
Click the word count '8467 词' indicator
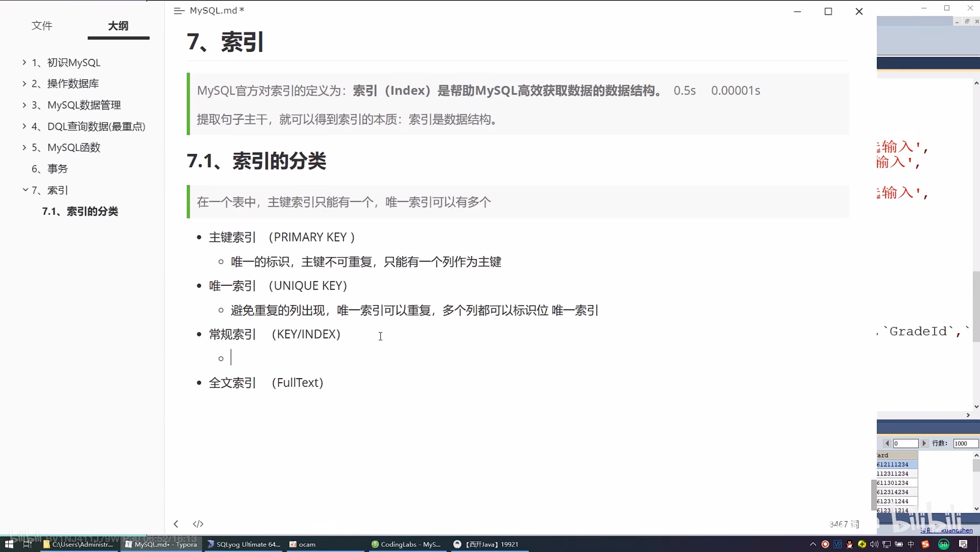coord(844,524)
